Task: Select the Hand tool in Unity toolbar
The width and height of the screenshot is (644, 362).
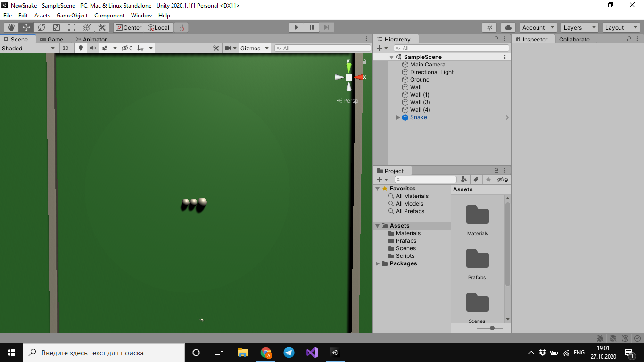Action: pos(11,27)
